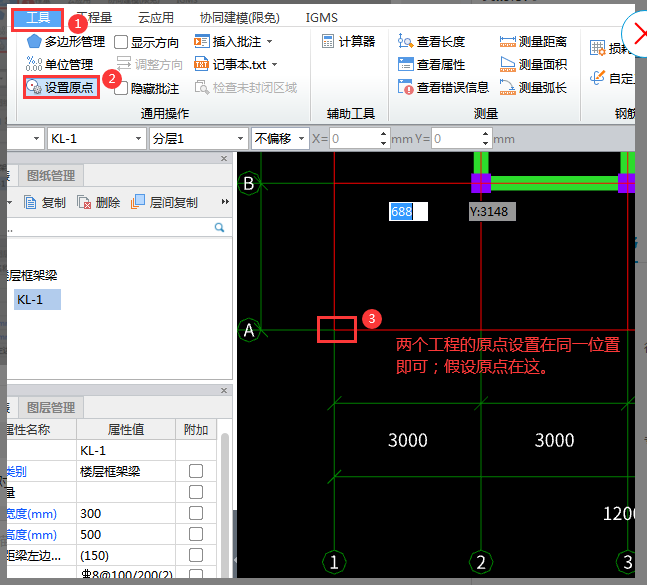The width and height of the screenshot is (647, 585).
Task: Toggle the 隐藏批注 checkbox
Action: pos(121,88)
